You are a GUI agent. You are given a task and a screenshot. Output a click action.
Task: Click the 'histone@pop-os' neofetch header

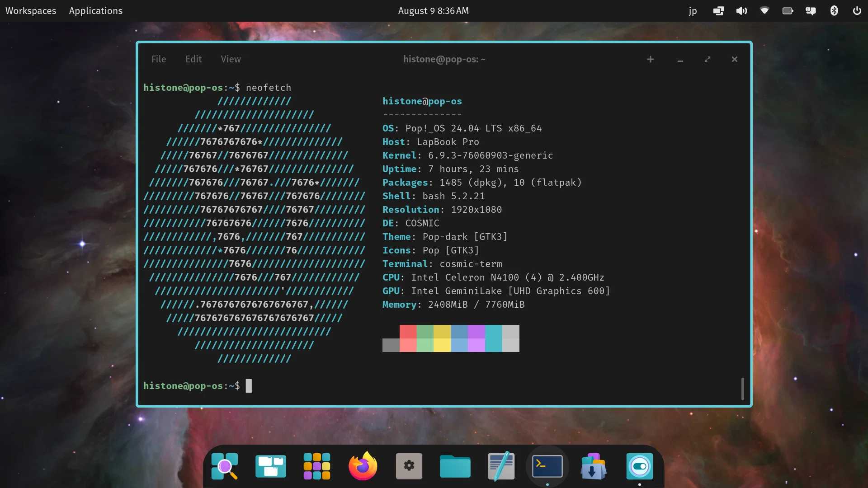click(x=422, y=101)
